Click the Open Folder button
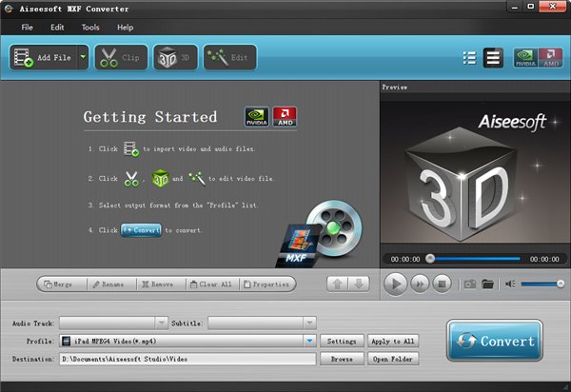Viewport: 571px width, 392px height. pyautogui.click(x=393, y=359)
